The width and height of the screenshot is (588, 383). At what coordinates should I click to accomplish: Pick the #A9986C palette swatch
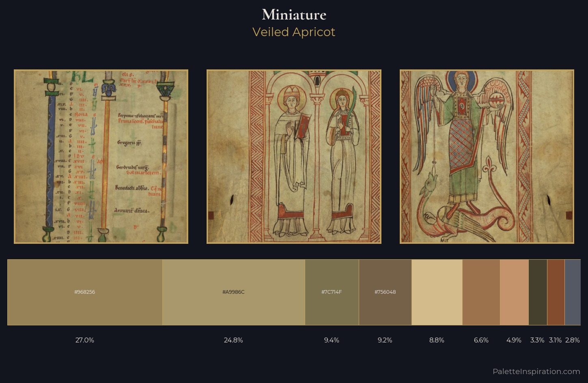coord(233,292)
